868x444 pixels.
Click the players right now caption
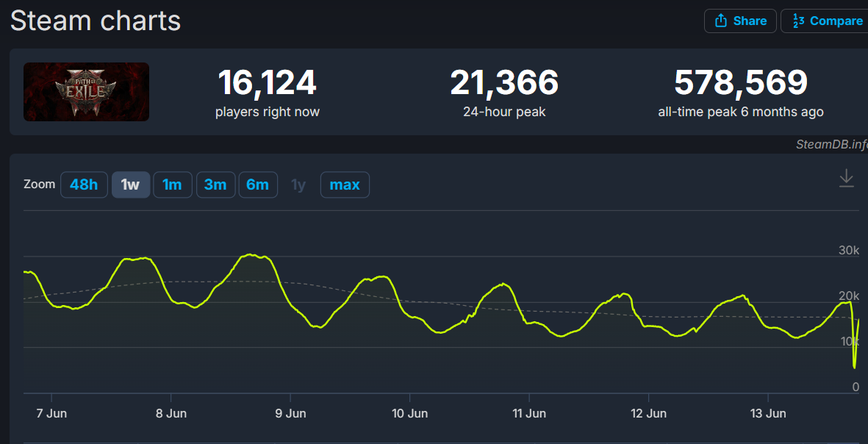268,112
